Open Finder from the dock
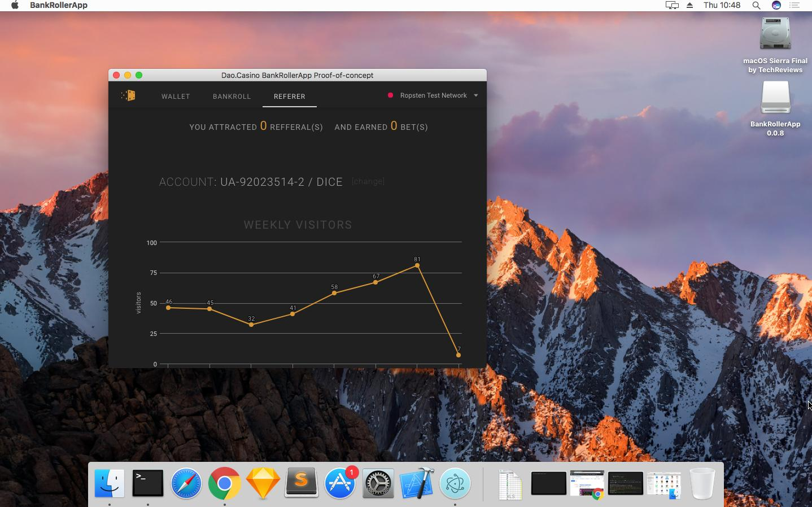 [110, 483]
